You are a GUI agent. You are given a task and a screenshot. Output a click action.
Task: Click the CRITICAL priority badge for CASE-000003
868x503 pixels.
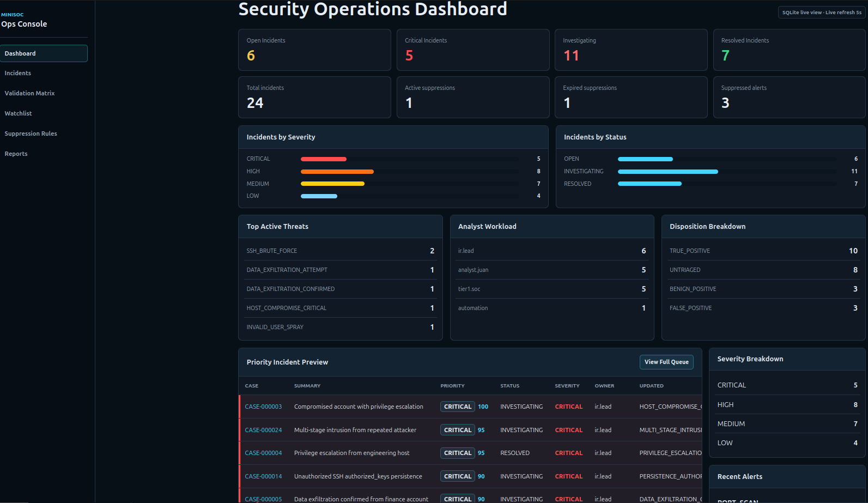click(458, 407)
